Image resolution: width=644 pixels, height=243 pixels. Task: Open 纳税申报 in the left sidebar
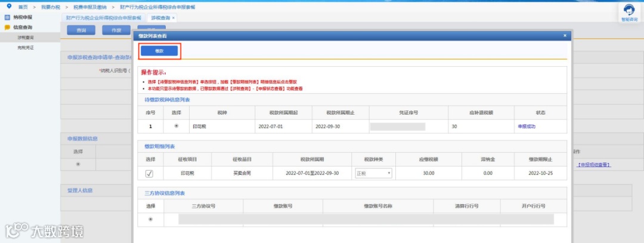23,18
